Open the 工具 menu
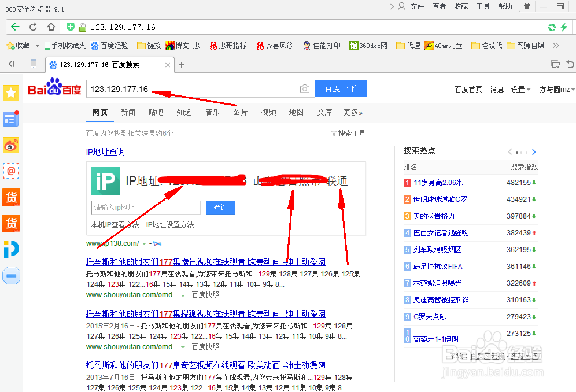Viewport: 576px width, 392px height. click(x=483, y=7)
